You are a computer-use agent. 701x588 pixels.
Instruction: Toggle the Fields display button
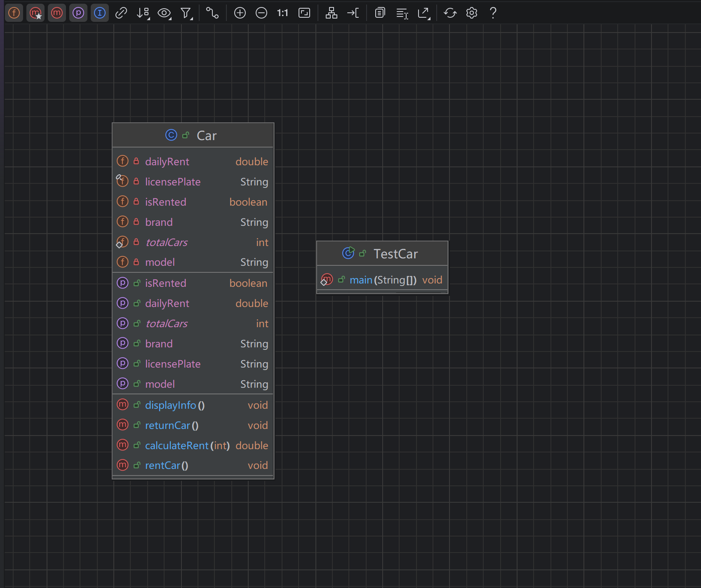pyautogui.click(x=14, y=13)
